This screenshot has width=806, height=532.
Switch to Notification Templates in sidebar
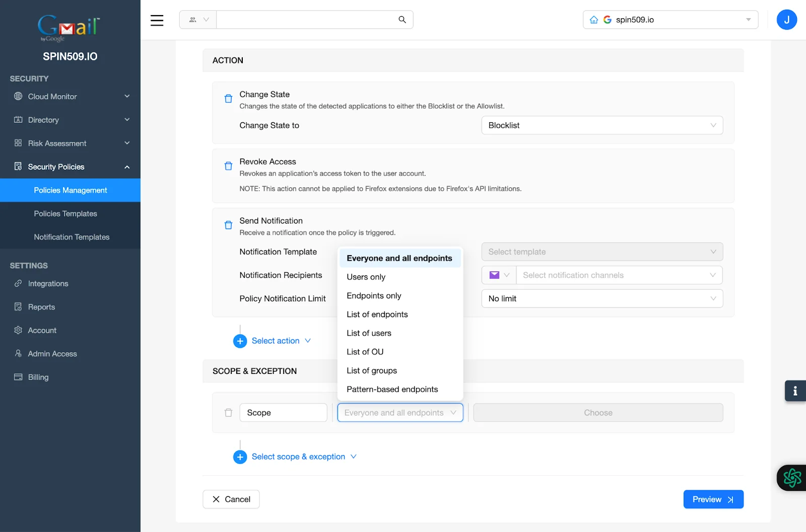pos(72,237)
